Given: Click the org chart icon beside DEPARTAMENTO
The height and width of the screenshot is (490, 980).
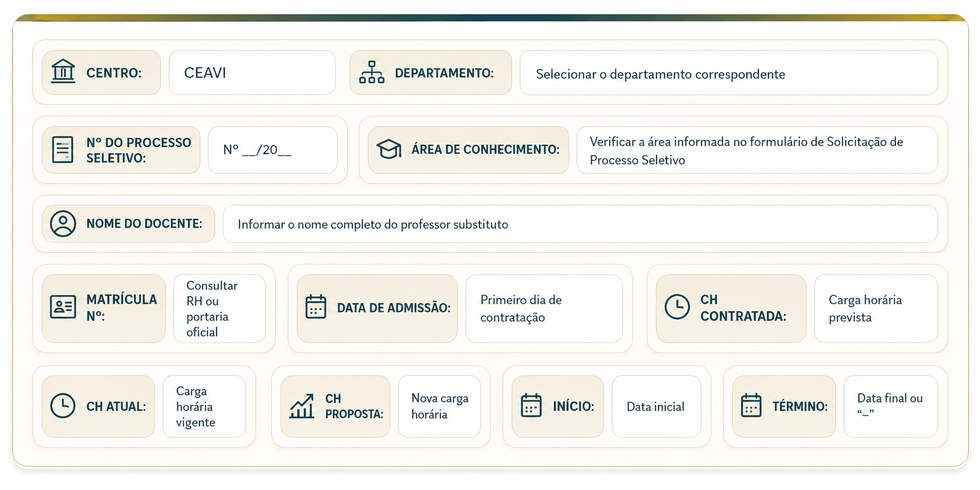Looking at the screenshot, I should pos(372,72).
